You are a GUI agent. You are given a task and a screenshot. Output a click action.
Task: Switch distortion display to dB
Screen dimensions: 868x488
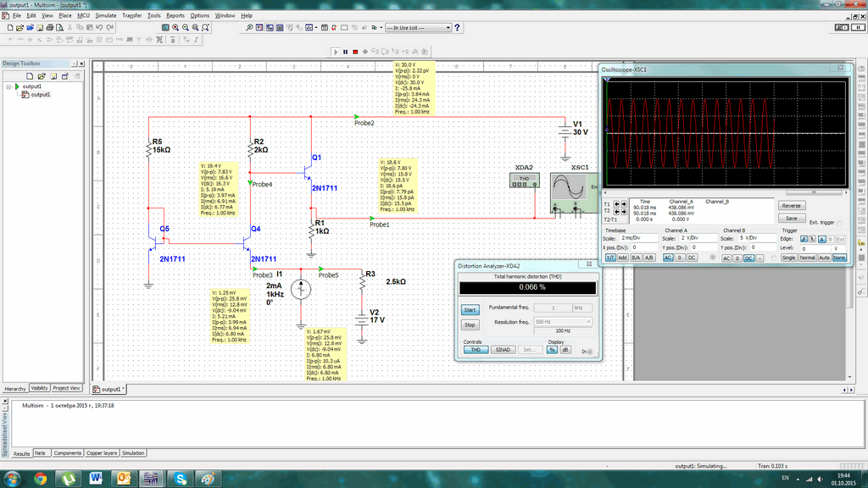[565, 350]
